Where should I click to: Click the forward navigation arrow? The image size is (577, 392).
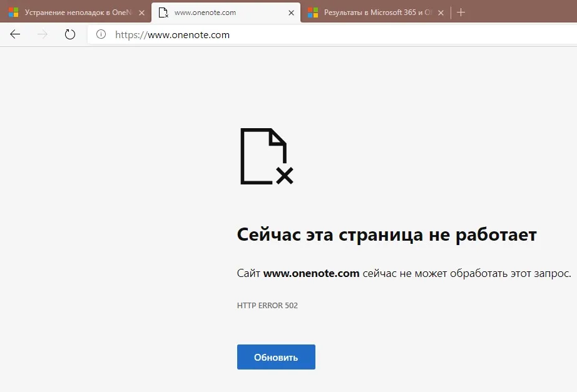pyautogui.click(x=43, y=34)
